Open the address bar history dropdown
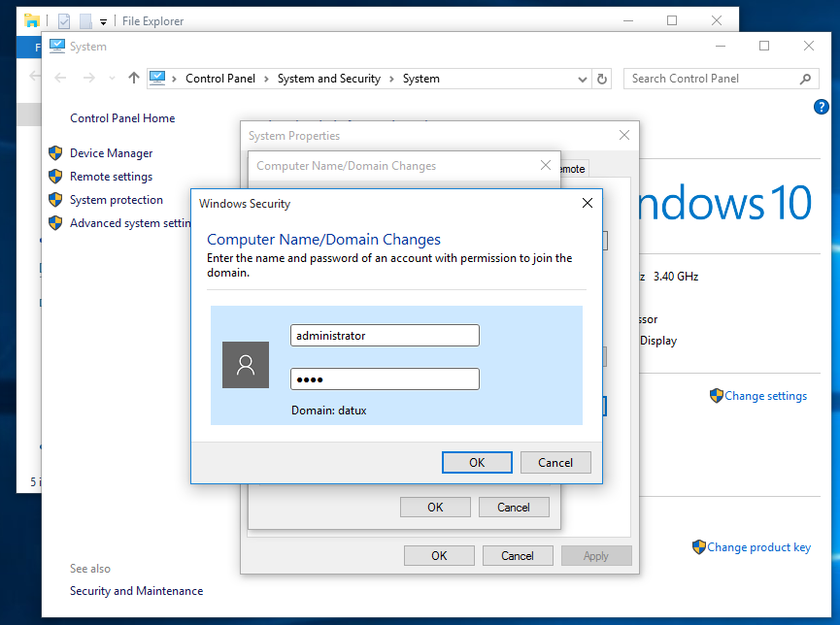 click(583, 80)
